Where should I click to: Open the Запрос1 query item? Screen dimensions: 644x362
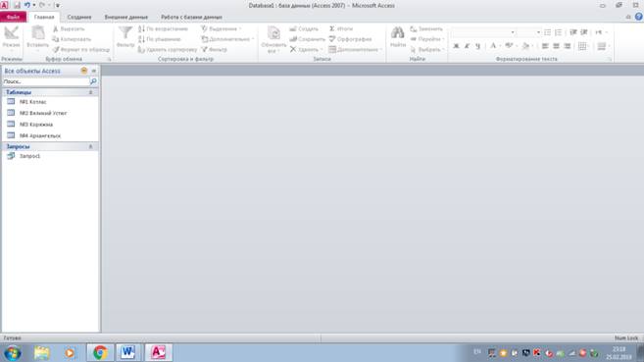29,156
